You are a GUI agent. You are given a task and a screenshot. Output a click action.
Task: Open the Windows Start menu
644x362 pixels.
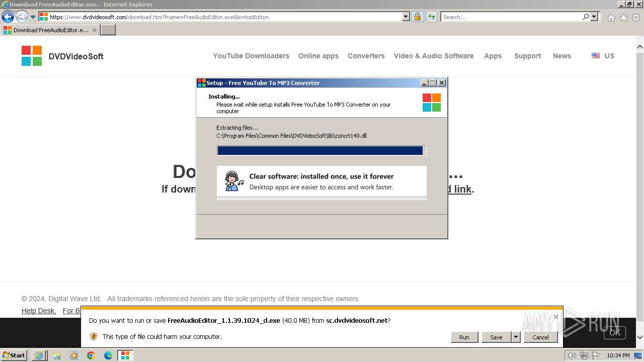14,355
